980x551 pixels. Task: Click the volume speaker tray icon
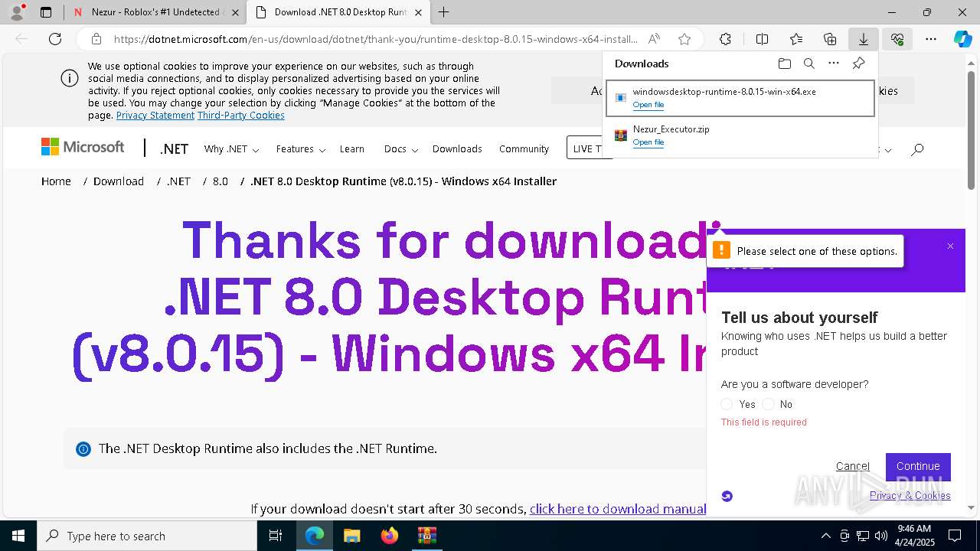[x=881, y=536]
